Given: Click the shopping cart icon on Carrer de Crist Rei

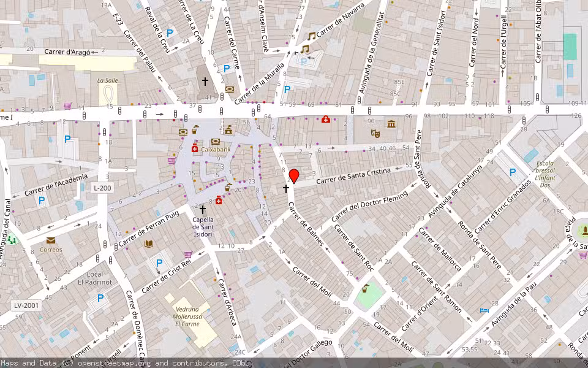Looking at the screenshot, I should (x=188, y=255).
